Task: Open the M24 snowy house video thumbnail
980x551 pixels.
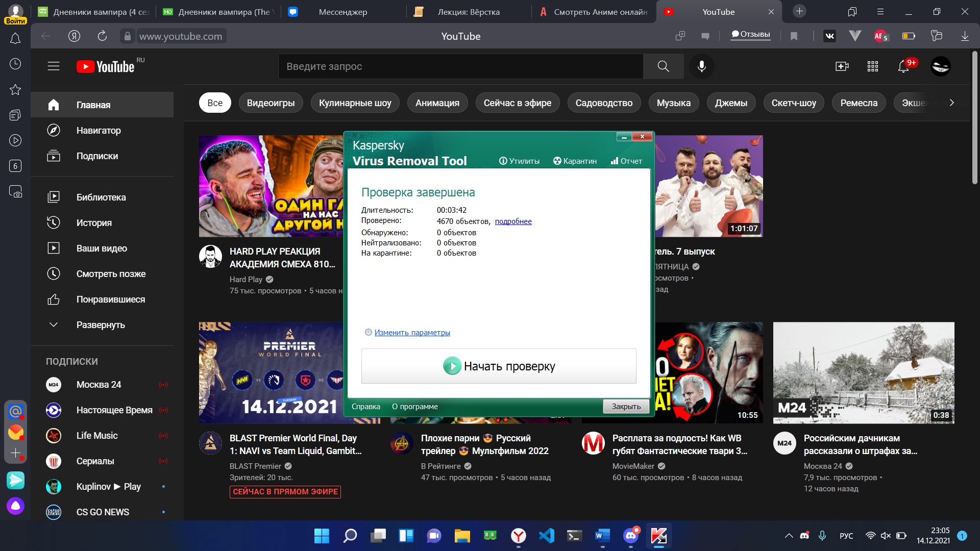Action: 864,372
